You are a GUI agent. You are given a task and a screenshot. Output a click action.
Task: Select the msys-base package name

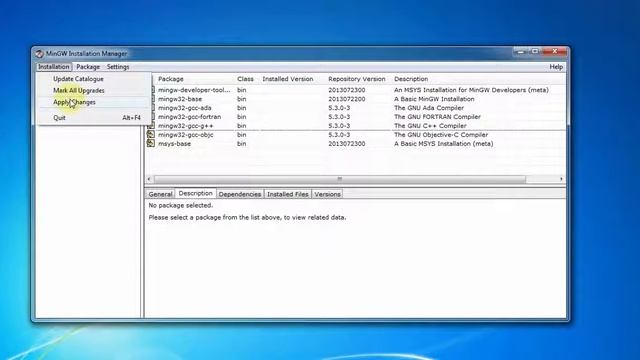click(174, 144)
